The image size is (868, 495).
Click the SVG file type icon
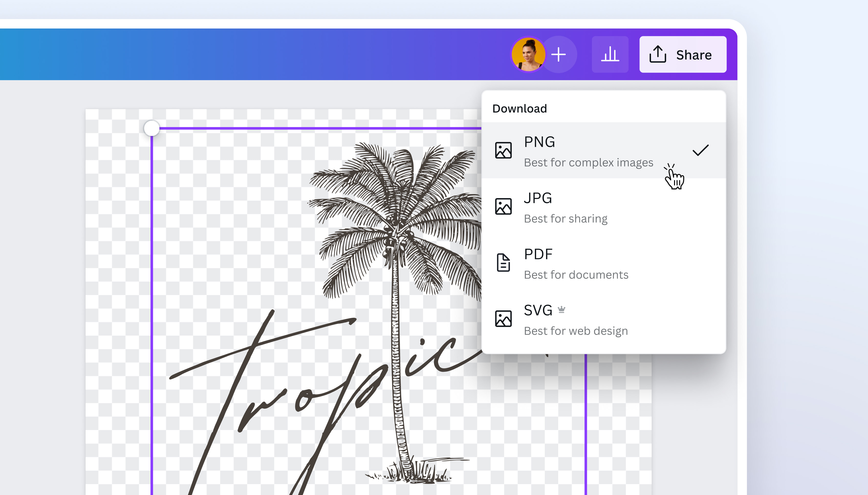(503, 318)
